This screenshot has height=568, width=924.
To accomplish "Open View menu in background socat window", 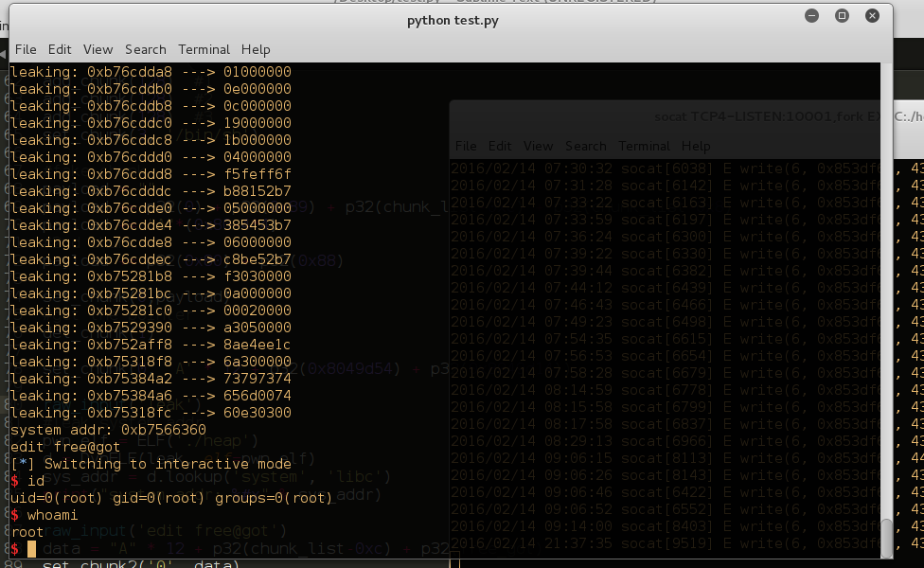I will (x=538, y=146).
